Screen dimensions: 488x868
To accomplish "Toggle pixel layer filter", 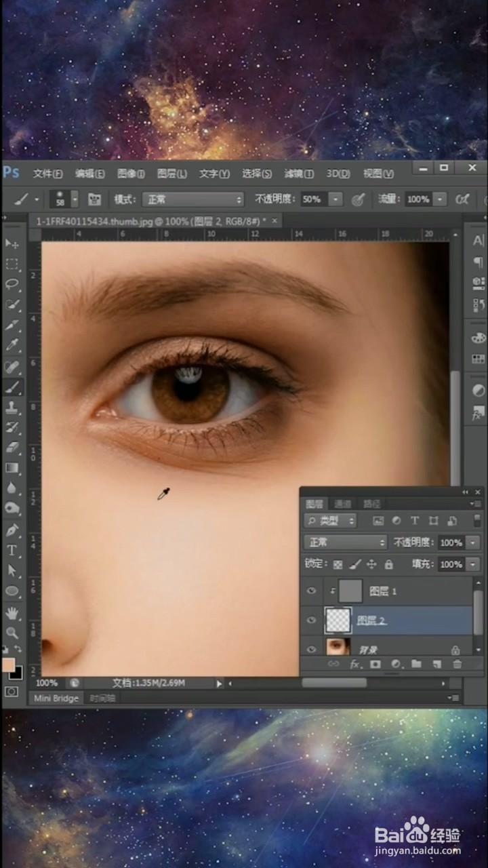I will click(378, 521).
